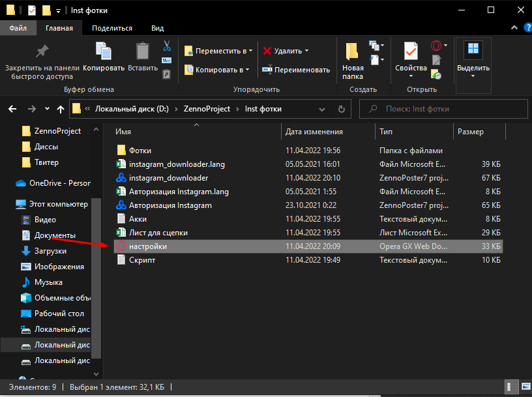Click the scissors Cut icon
This screenshot has width=532, height=397.
pos(167,46)
